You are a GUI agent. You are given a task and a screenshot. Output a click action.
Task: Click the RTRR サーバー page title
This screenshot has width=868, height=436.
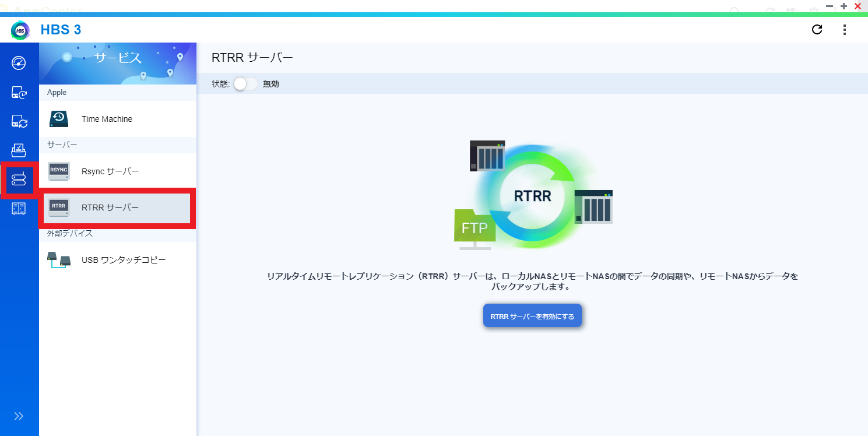tap(252, 57)
